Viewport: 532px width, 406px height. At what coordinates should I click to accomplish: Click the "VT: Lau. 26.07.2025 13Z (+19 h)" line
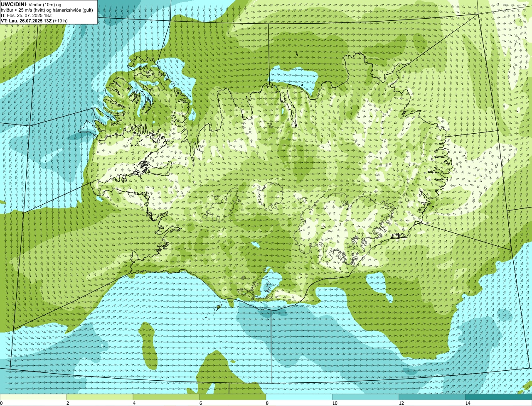pyautogui.click(x=34, y=21)
